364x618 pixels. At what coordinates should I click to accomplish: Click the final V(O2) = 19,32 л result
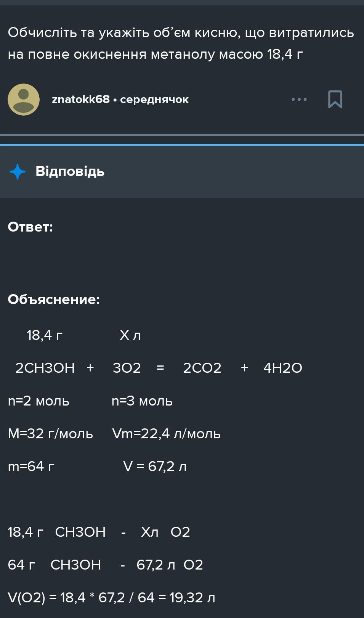click(111, 598)
